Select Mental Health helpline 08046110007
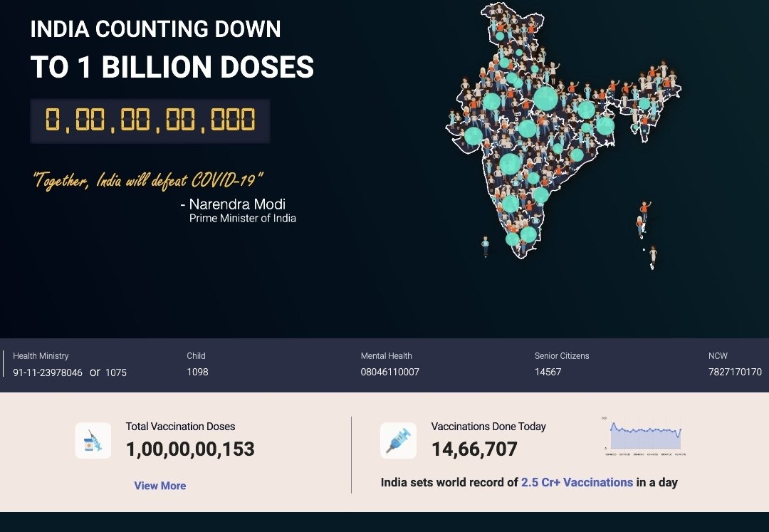 tap(390, 372)
